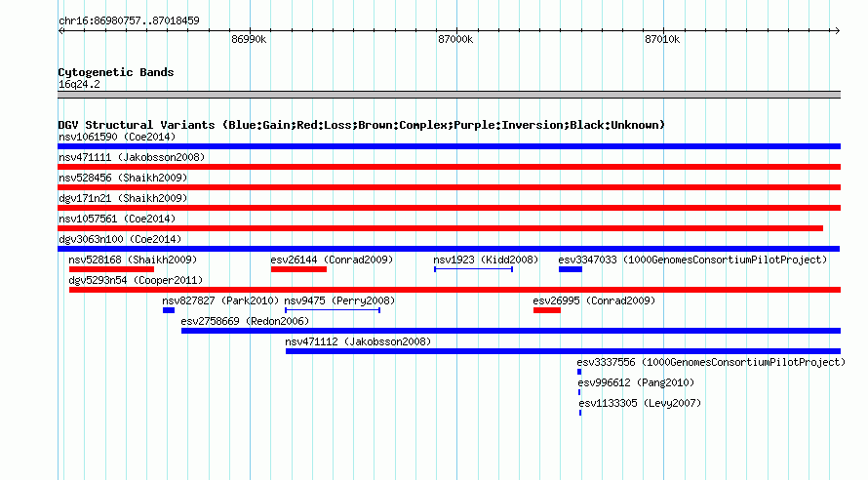Open the dgv3063n100 (Coe2014) label
Screen dimensions: 868x480
coord(120,239)
